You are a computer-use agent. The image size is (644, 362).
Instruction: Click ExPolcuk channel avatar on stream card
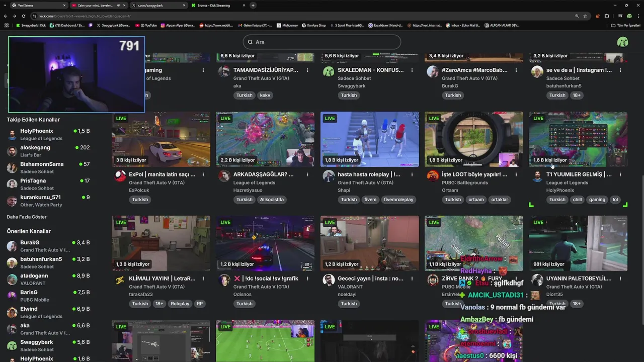tap(120, 176)
